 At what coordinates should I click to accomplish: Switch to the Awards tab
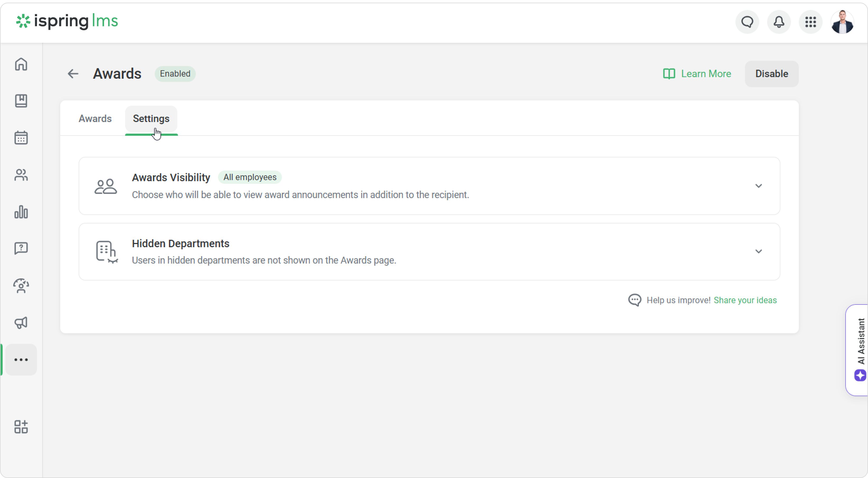[x=95, y=119]
